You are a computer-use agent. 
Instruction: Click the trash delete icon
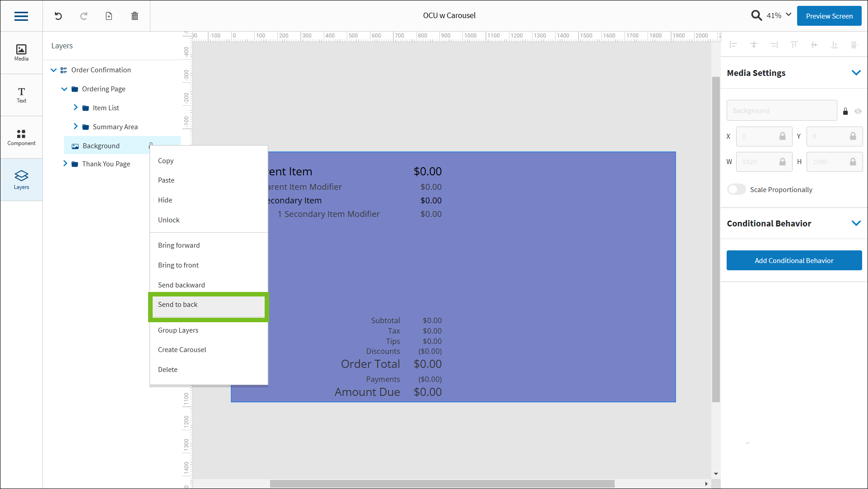[135, 16]
